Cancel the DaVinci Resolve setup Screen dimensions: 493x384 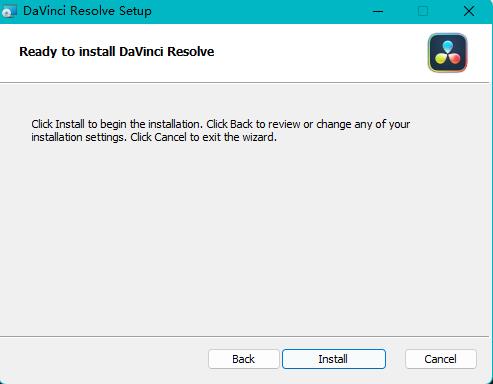point(441,359)
